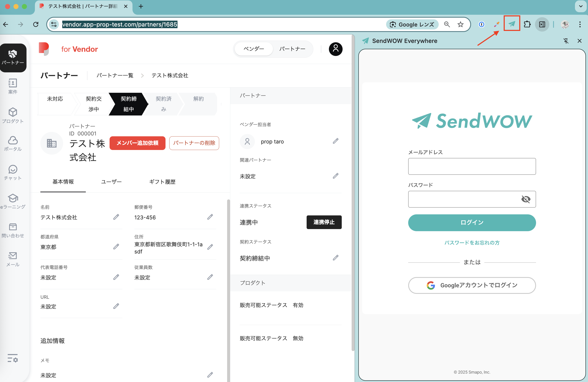Image resolution: width=588 pixels, height=382 pixels.
Task: Click the メンバー追加依頼 button
Action: (x=137, y=143)
